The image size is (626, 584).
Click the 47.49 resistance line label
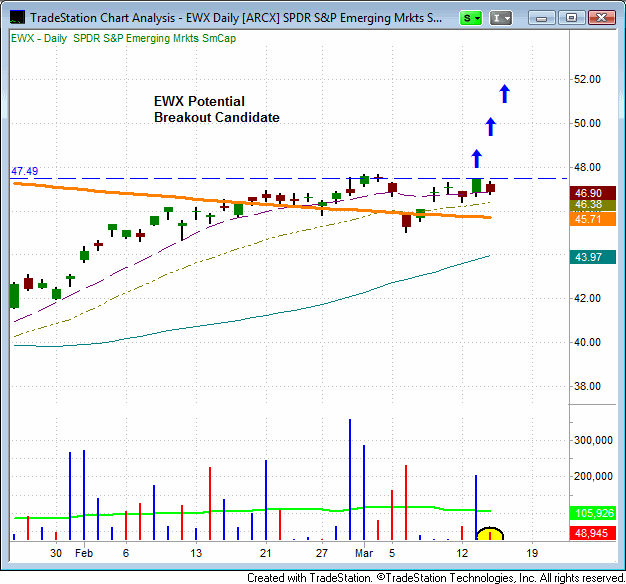(x=24, y=171)
